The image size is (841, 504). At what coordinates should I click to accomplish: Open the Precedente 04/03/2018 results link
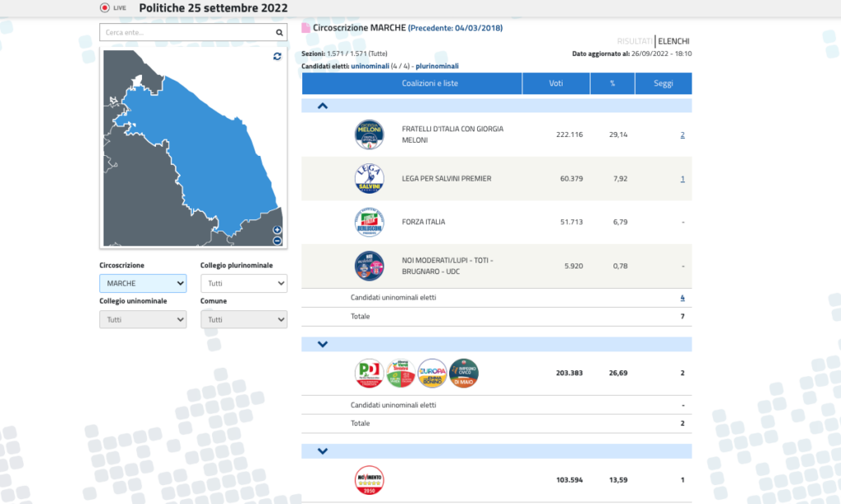click(455, 28)
